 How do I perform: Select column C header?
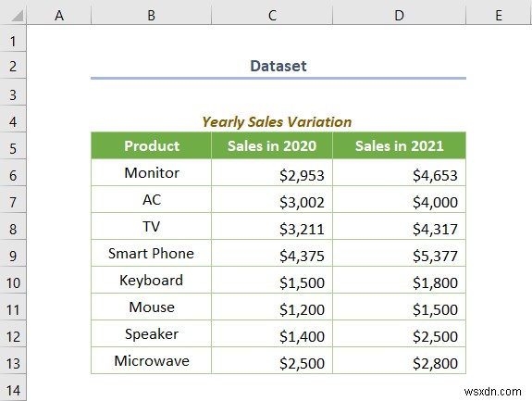pyautogui.click(x=272, y=15)
